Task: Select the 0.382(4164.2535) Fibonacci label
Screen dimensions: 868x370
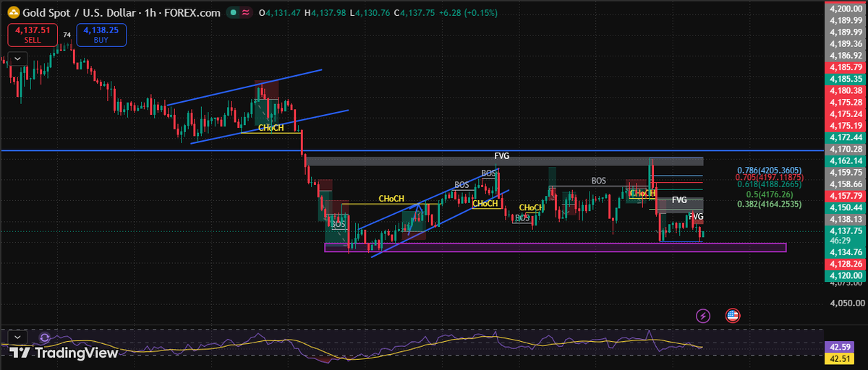Action: [x=771, y=204]
